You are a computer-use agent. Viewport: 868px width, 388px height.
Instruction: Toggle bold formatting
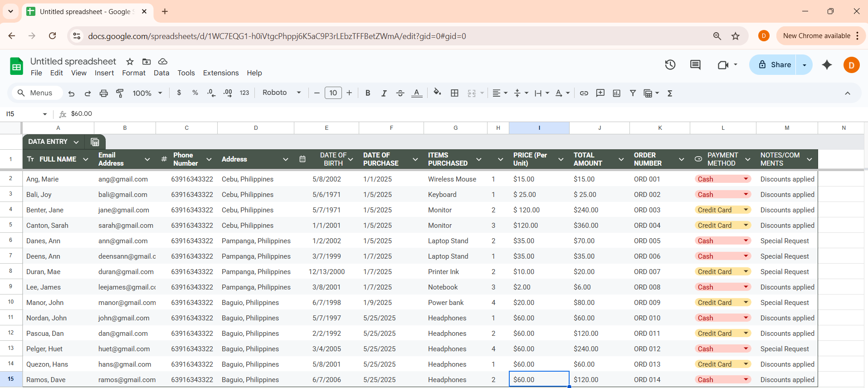[368, 93]
